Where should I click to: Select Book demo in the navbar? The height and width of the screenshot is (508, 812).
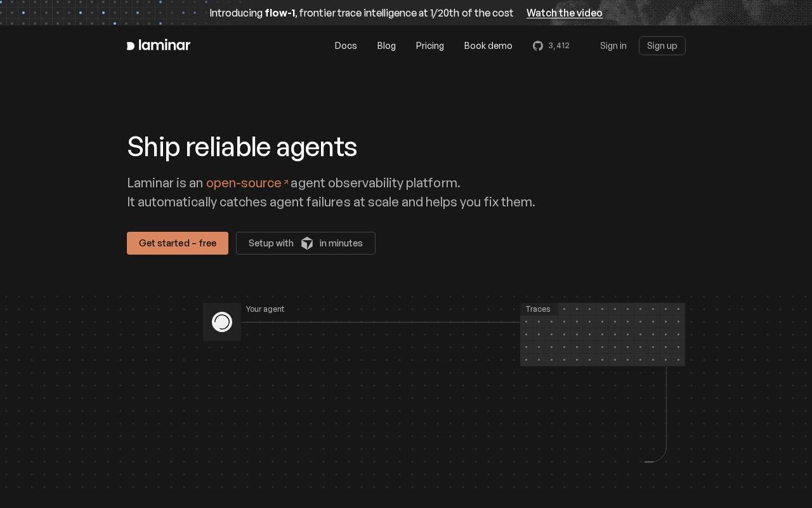pos(488,46)
